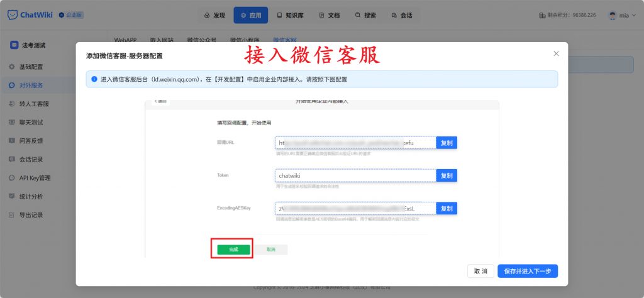Go to the 文档 navigation item

pyautogui.click(x=330, y=15)
